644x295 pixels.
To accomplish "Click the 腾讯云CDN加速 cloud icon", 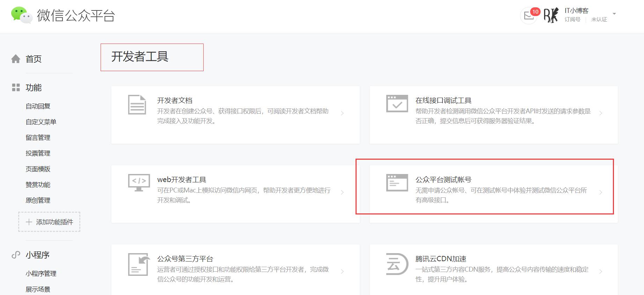I will (397, 264).
